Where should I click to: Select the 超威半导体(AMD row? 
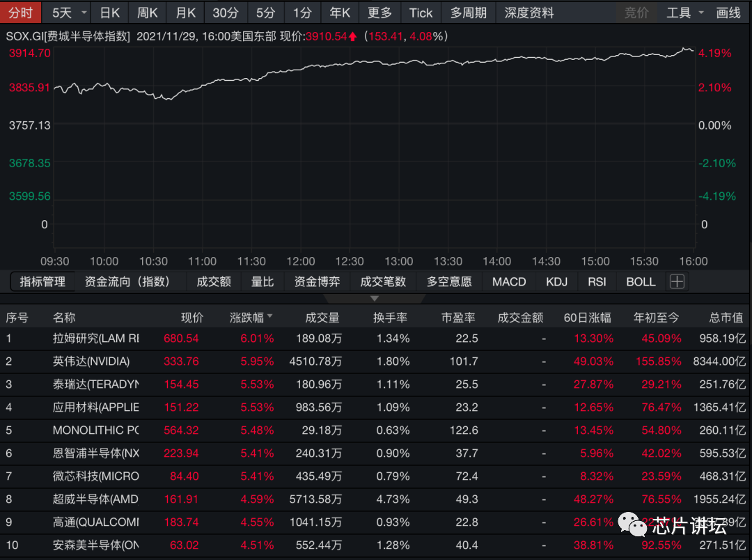tap(376, 499)
